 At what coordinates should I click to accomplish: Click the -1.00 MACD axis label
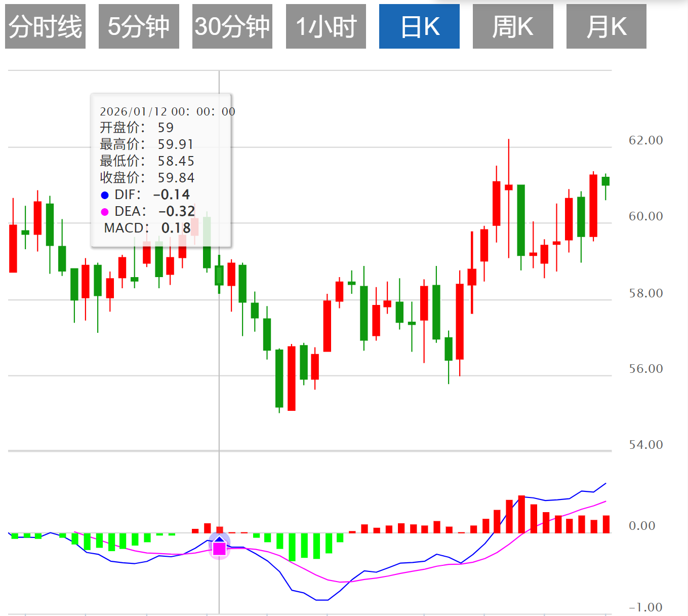tap(645, 607)
